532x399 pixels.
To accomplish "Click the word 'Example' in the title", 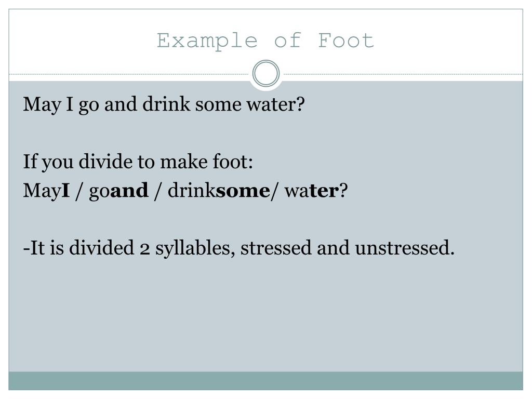I will [x=207, y=41].
